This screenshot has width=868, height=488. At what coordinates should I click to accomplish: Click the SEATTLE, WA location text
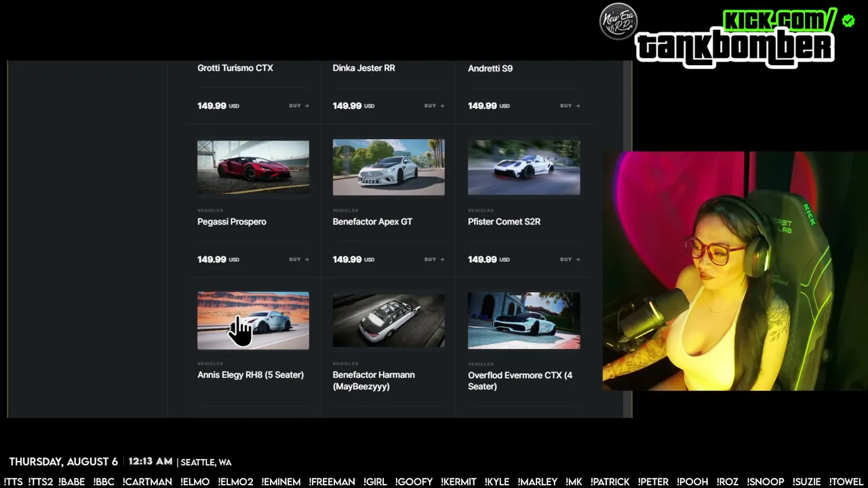tap(206, 462)
